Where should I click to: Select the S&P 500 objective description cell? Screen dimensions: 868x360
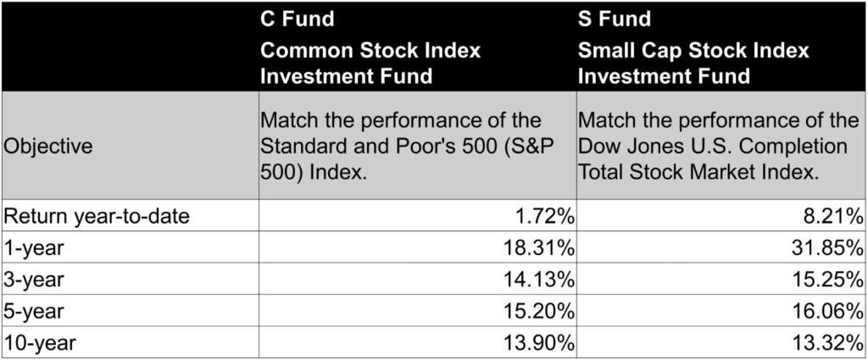coord(417,146)
